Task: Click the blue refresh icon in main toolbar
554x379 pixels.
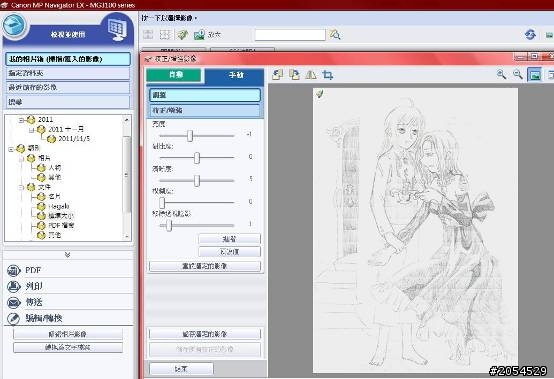Action: click(x=530, y=35)
